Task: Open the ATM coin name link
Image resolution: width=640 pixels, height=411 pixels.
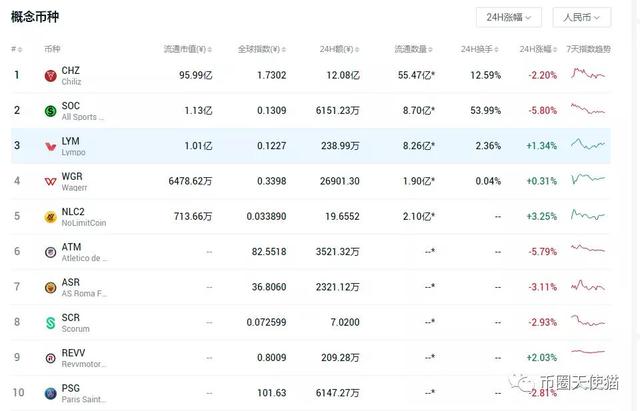Action: coord(71,247)
